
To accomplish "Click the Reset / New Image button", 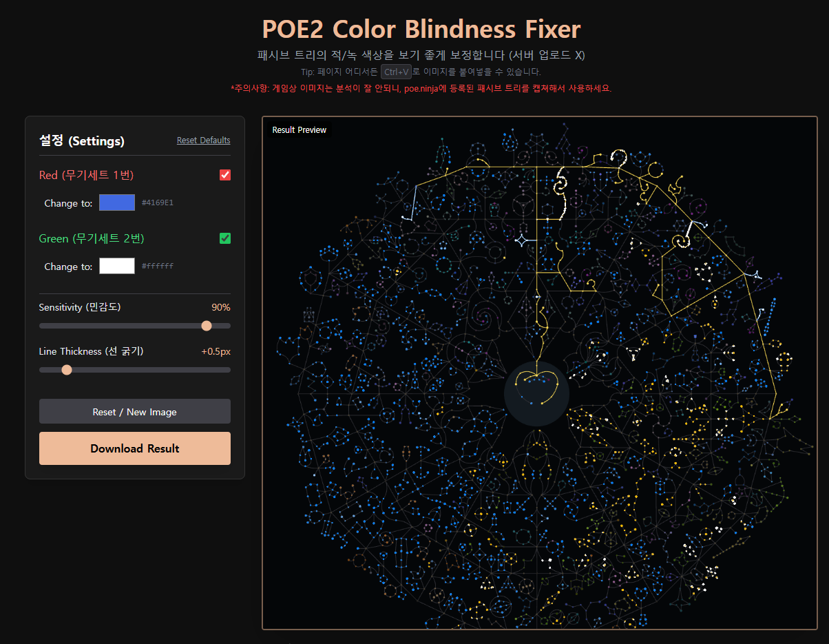I will click(x=135, y=411).
